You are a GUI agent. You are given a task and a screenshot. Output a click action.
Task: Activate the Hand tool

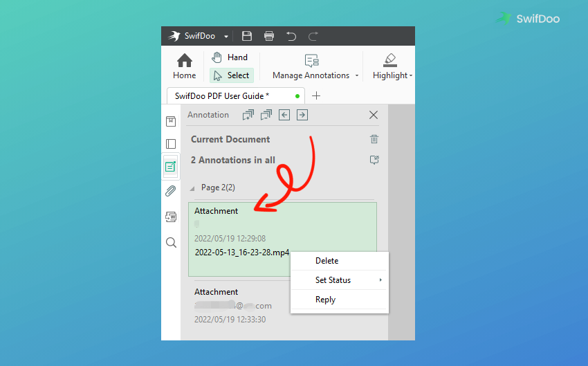tap(230, 57)
